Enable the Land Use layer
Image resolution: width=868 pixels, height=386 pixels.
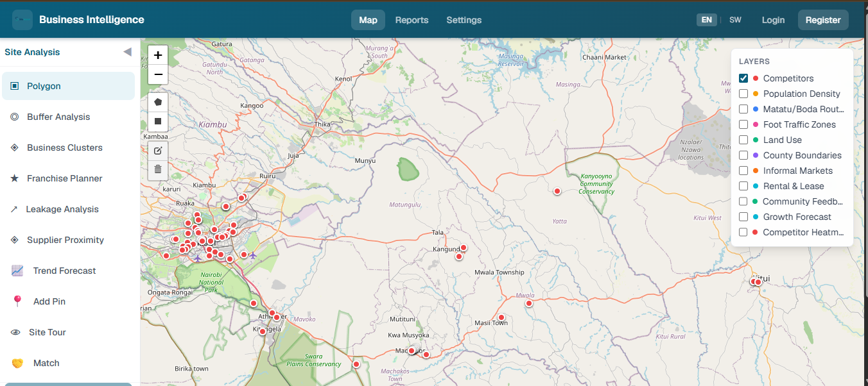point(743,140)
